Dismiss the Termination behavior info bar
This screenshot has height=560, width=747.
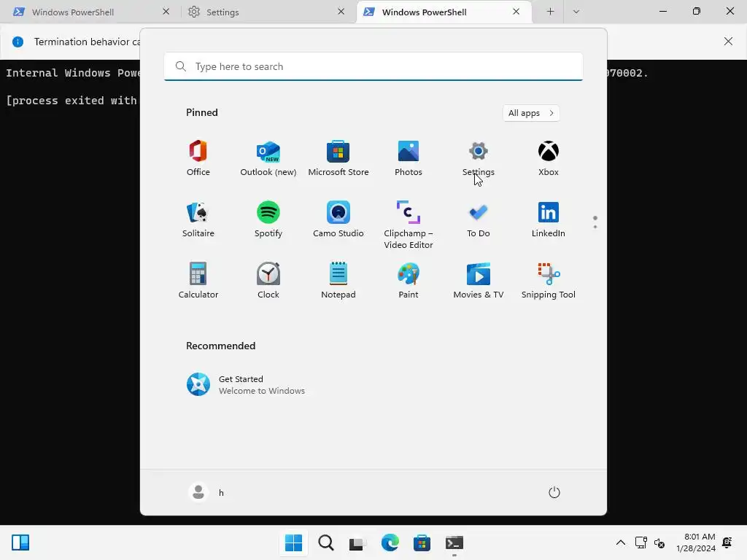point(729,42)
